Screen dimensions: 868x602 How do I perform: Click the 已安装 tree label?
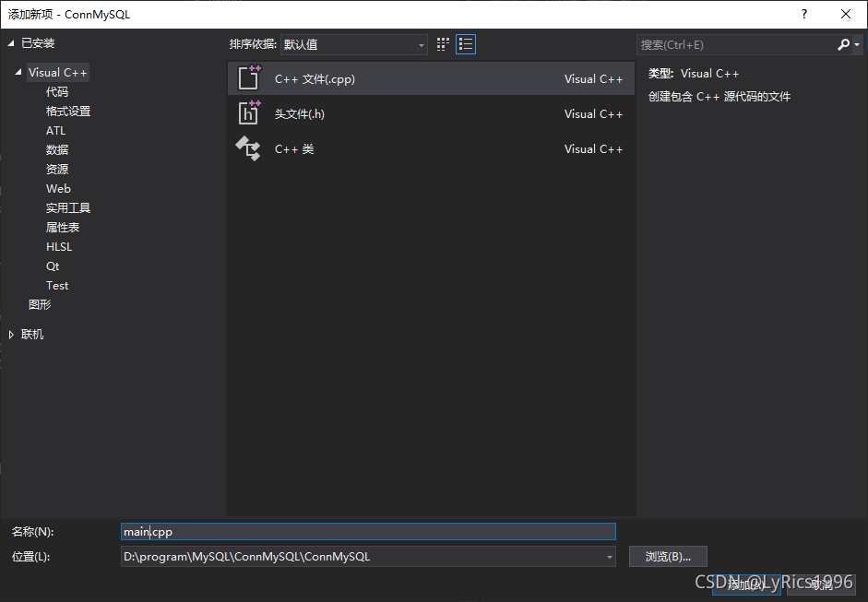[x=38, y=43]
